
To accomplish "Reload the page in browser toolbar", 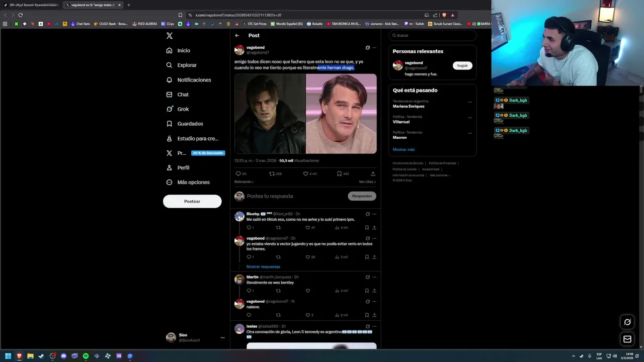I will 20,15.
